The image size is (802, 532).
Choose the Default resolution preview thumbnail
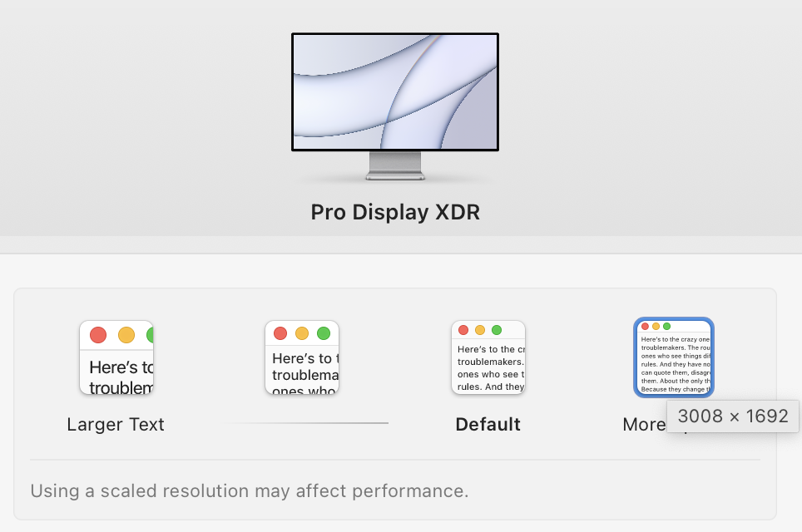point(488,357)
